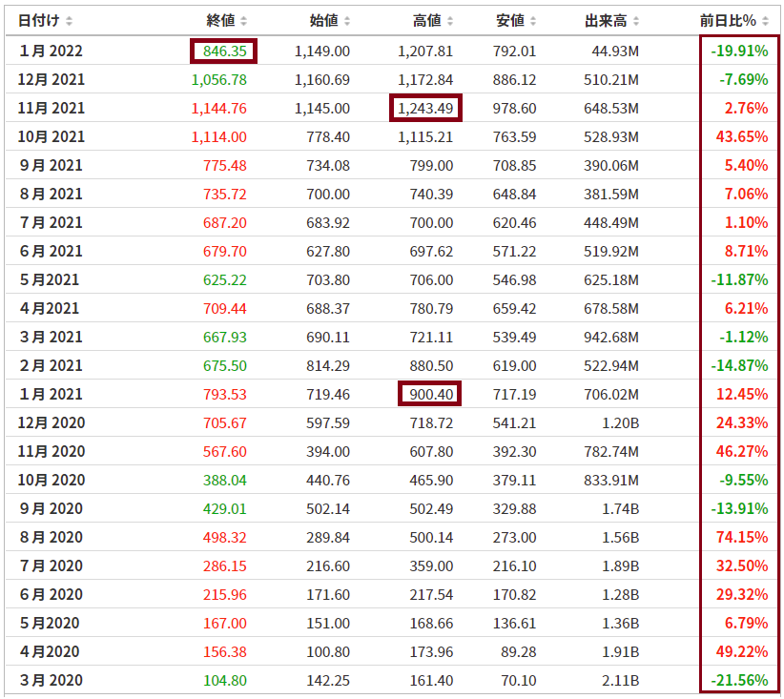Click the 出来高 column header label

coord(606,20)
